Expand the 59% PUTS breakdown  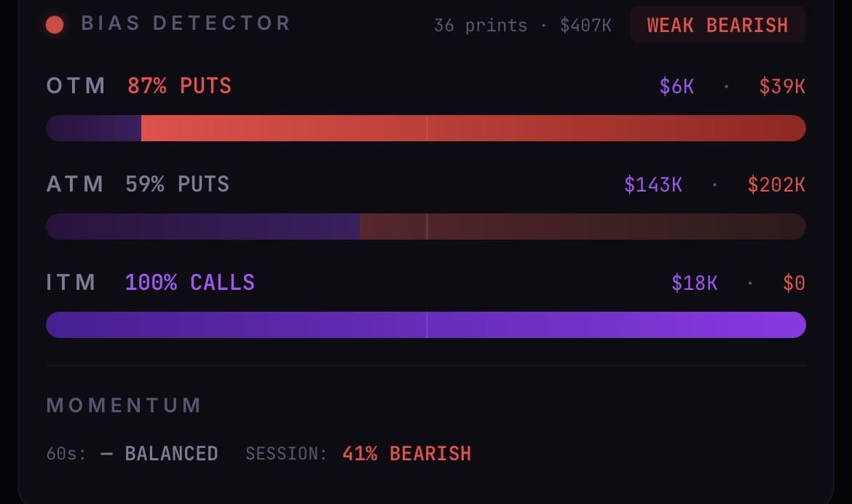177,184
